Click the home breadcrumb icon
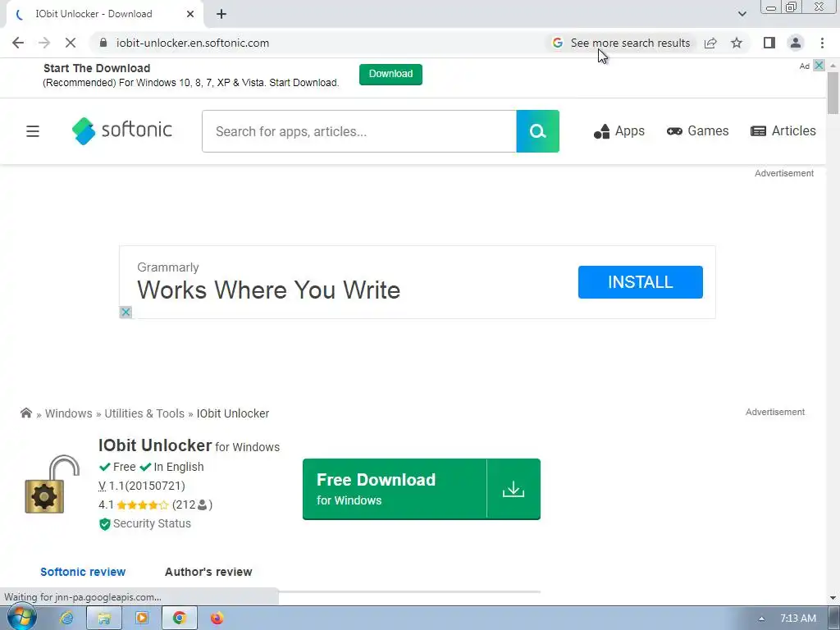840x630 pixels. pyautogui.click(x=25, y=413)
